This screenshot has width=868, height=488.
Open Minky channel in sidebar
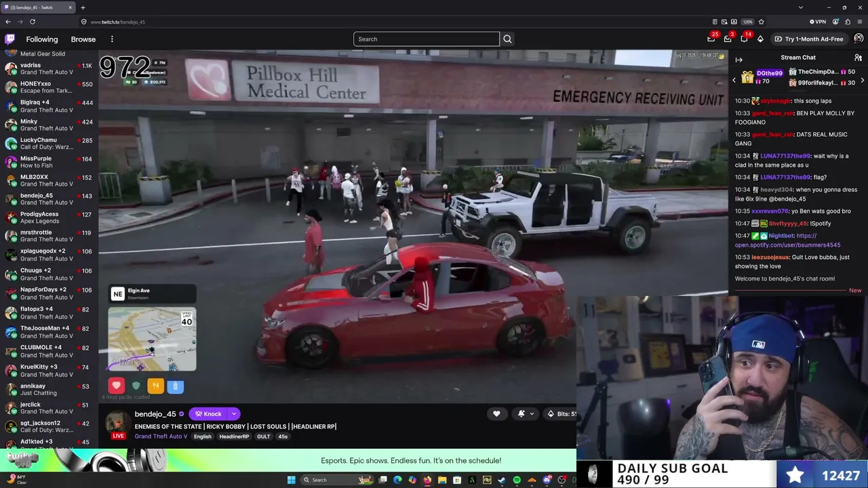click(47, 125)
